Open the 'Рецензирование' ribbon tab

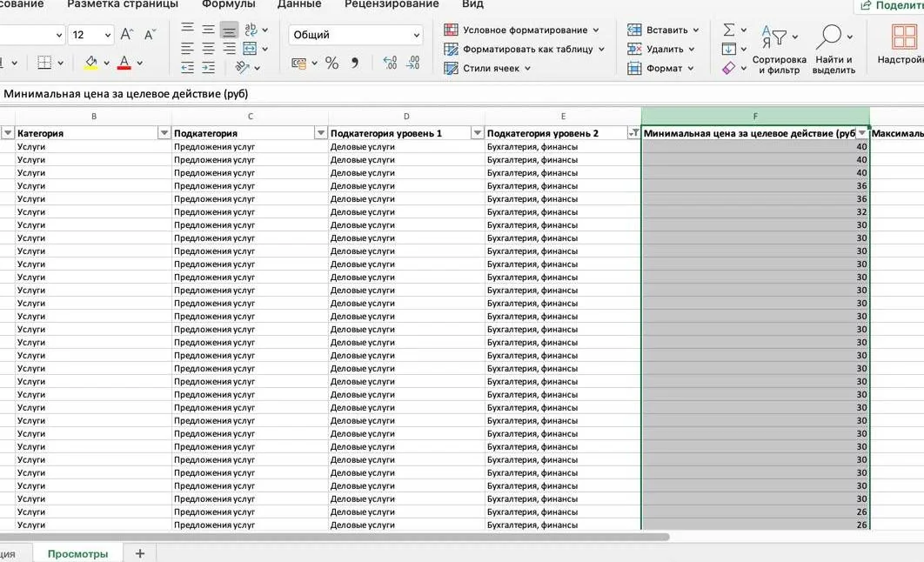[x=392, y=4]
